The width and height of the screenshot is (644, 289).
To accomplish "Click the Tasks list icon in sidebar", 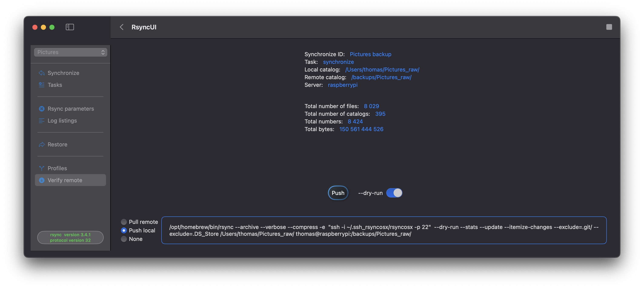I will click(x=42, y=85).
